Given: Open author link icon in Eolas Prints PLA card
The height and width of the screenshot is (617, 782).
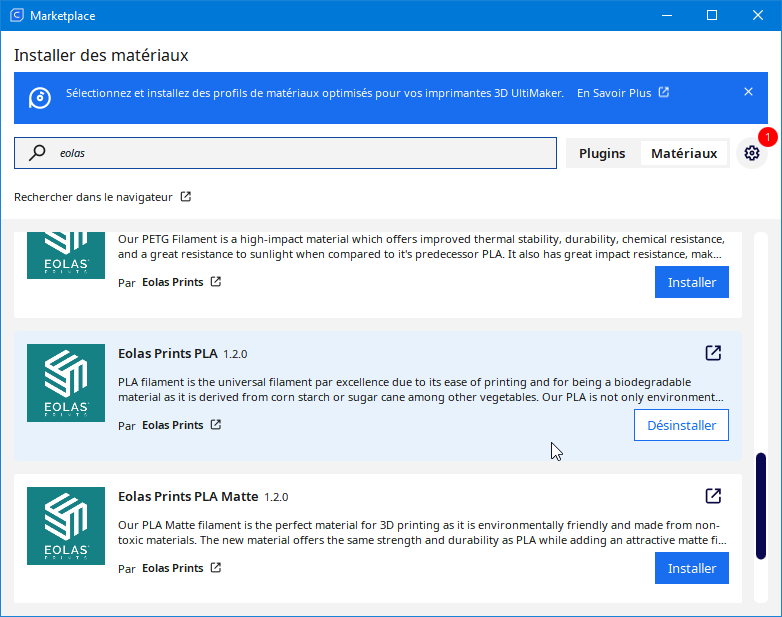Looking at the screenshot, I should [x=215, y=425].
